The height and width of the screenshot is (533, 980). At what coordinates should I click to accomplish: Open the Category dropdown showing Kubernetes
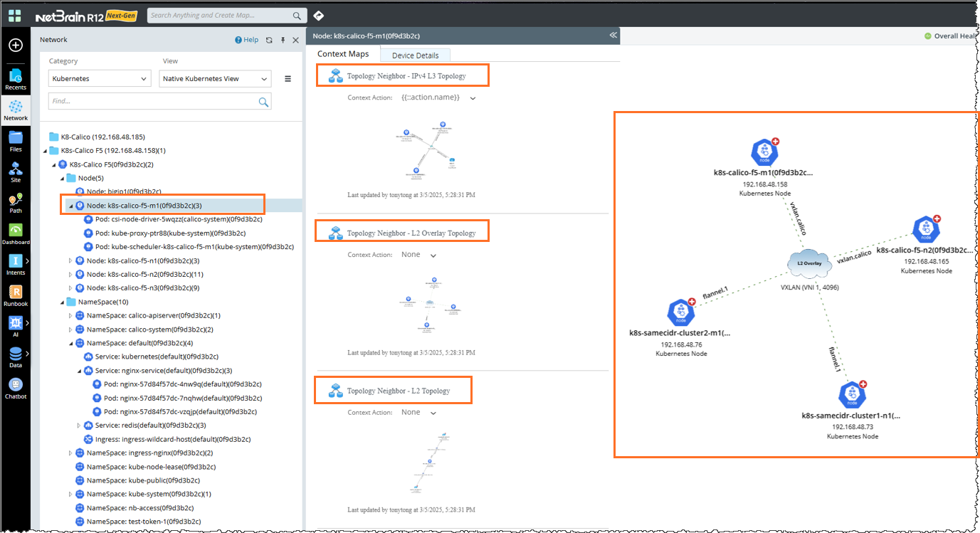tap(100, 79)
